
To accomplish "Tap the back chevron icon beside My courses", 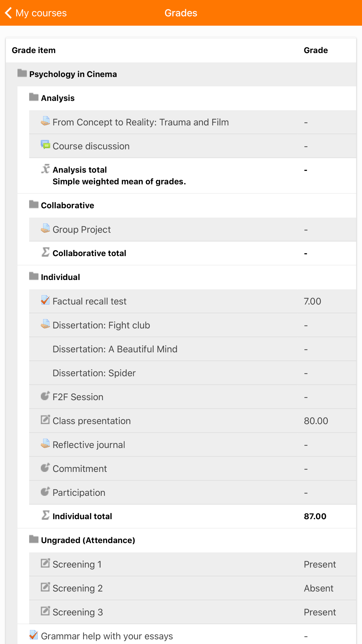I will [x=8, y=13].
